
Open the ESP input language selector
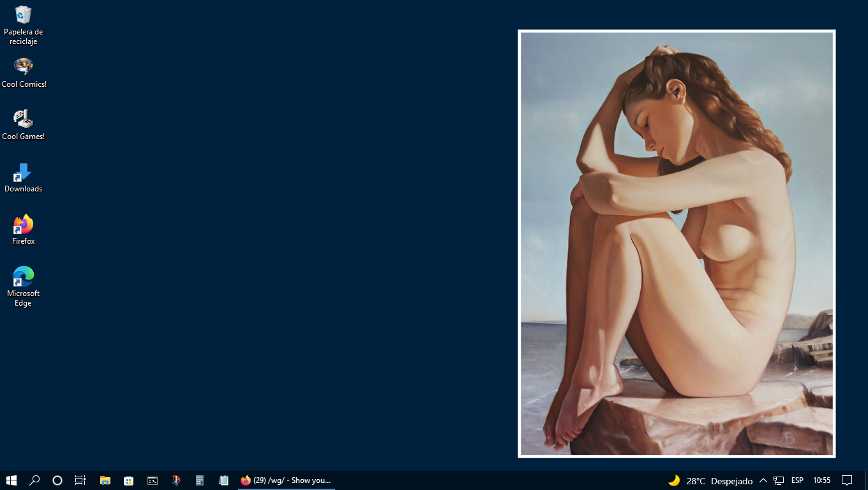797,480
